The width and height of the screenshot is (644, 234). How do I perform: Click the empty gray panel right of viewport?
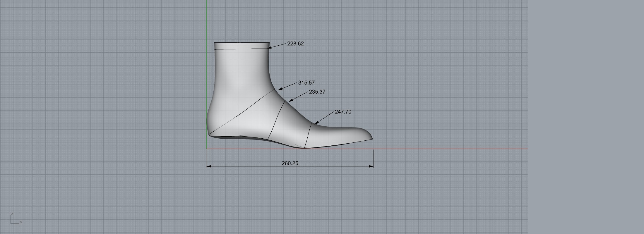point(585,117)
